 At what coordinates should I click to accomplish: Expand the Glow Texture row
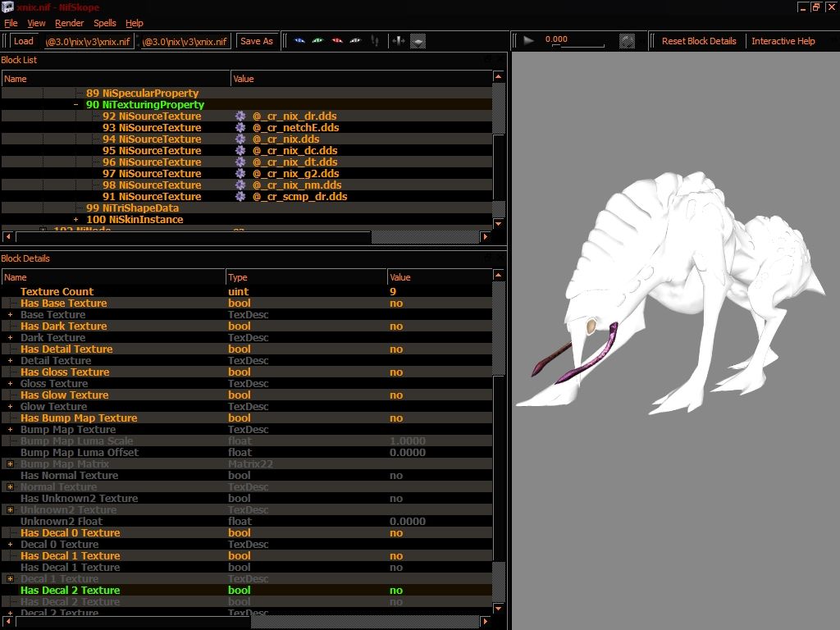point(10,407)
